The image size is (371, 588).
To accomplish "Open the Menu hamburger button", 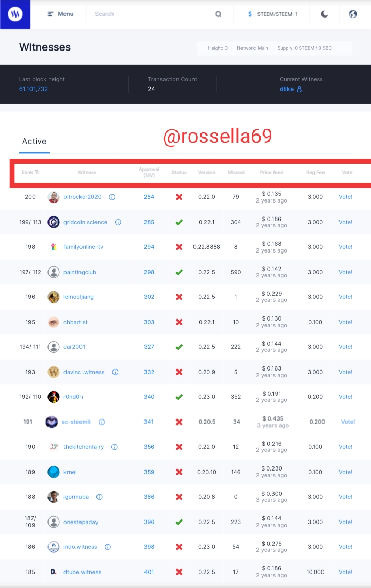I will click(60, 14).
